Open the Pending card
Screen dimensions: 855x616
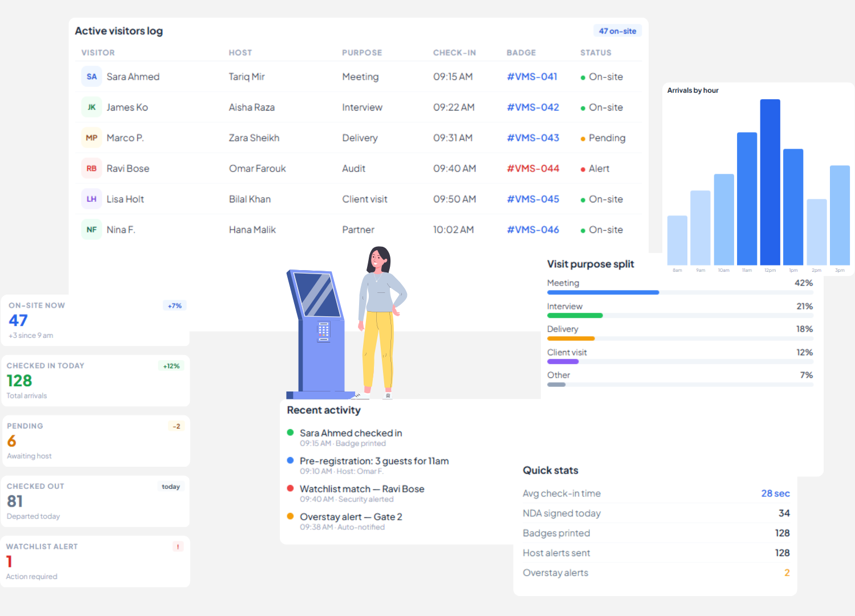[96, 441]
